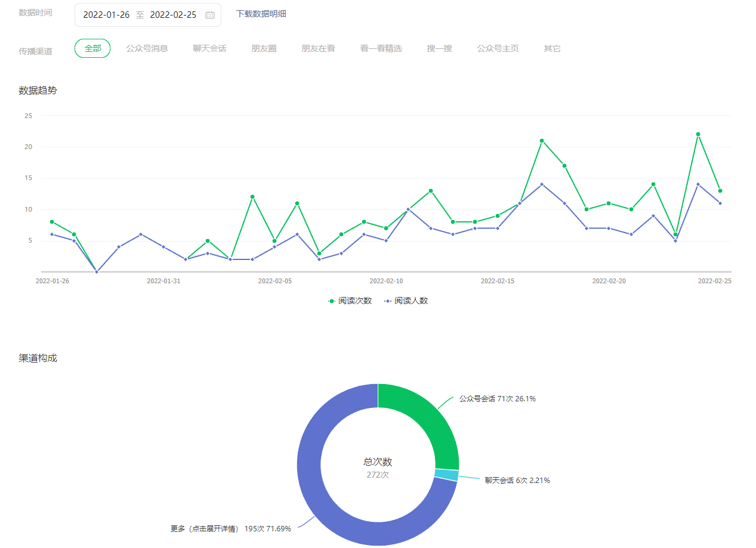Click the end date 2022-02-25 field
Screen dimensions: 756x548
173,15
